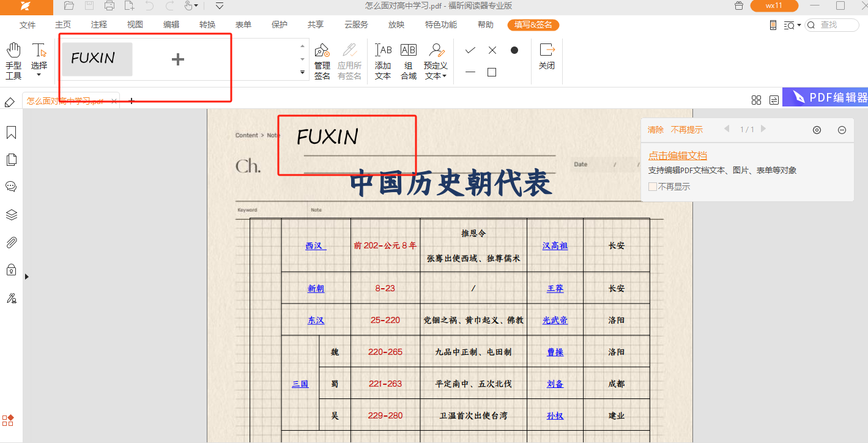Screen dimensions: 868x443
Task: Expand the signature gallery dropdown arrow
Action: [302, 72]
